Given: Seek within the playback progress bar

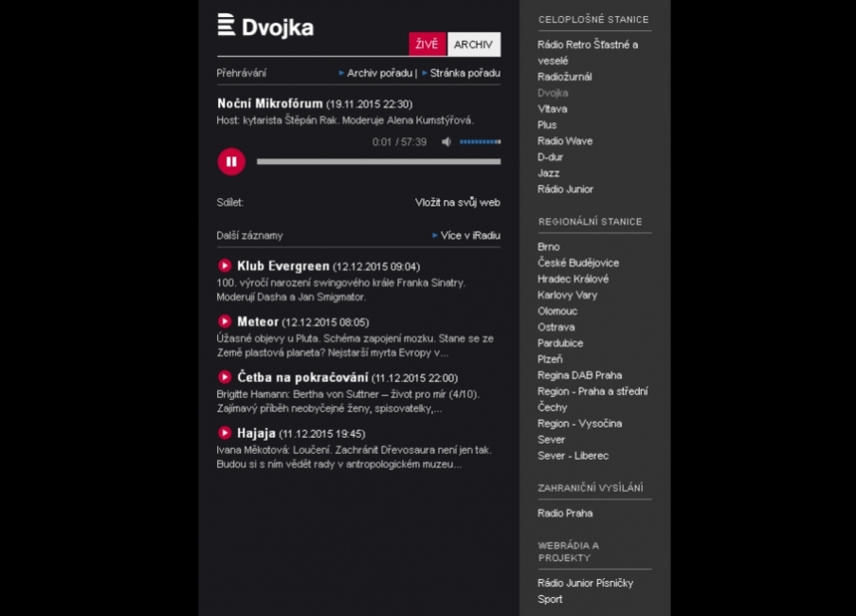Looking at the screenshot, I should point(378,162).
